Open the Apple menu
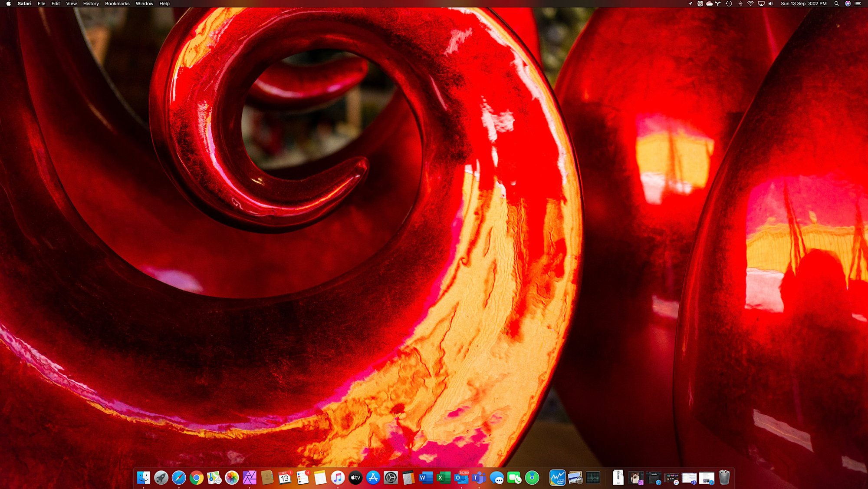The height and width of the screenshot is (489, 868). (x=9, y=3)
